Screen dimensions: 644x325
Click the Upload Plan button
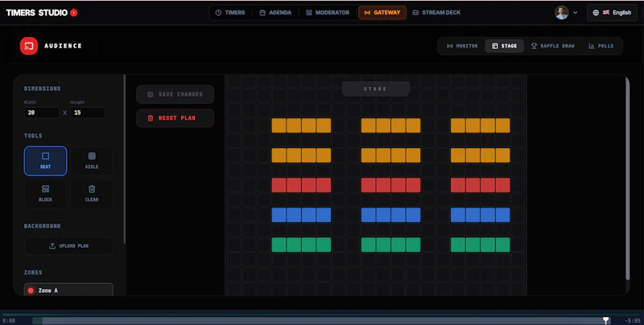pos(68,246)
